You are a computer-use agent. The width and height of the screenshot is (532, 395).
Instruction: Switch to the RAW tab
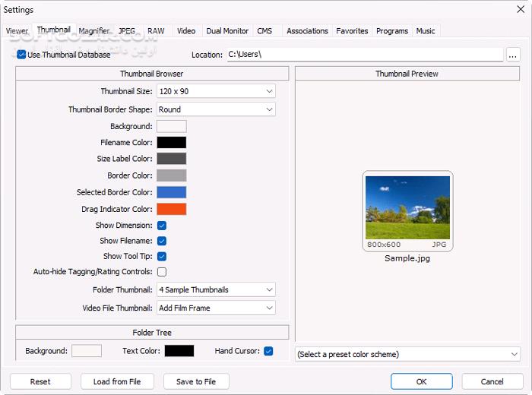tap(156, 31)
